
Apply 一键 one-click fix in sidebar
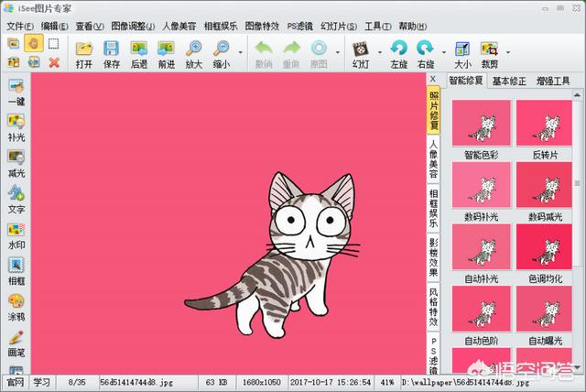click(x=16, y=93)
